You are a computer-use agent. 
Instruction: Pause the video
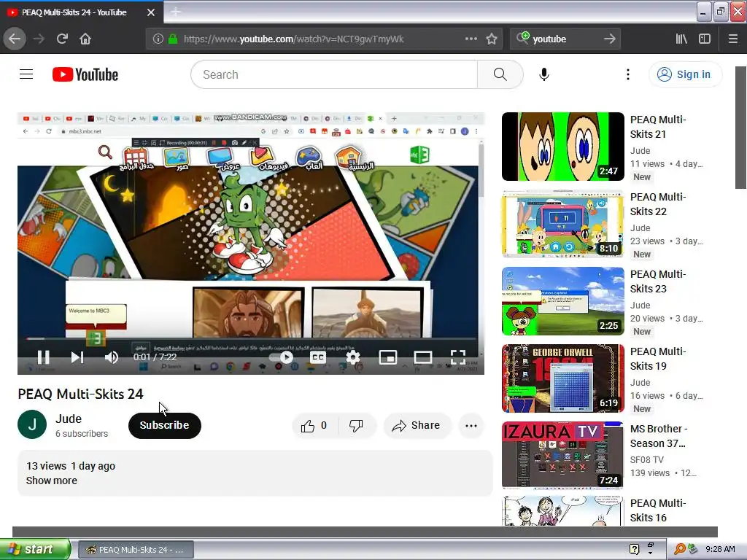click(x=43, y=357)
